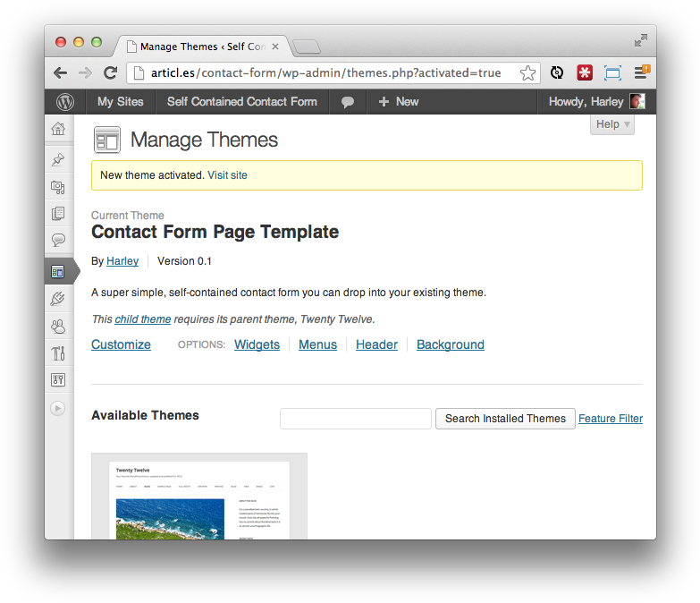Click Harley's avatar in admin bar

click(637, 101)
